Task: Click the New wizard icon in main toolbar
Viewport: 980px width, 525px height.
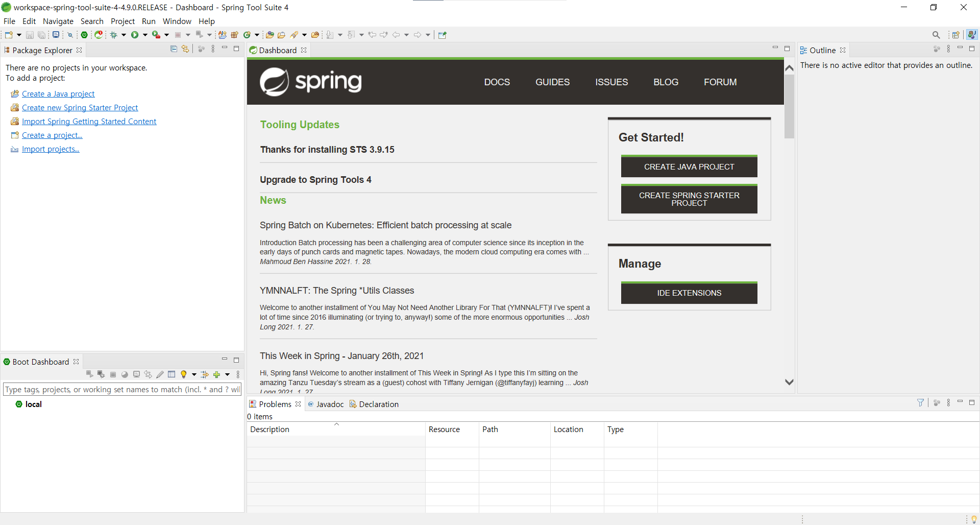Action: 9,35
